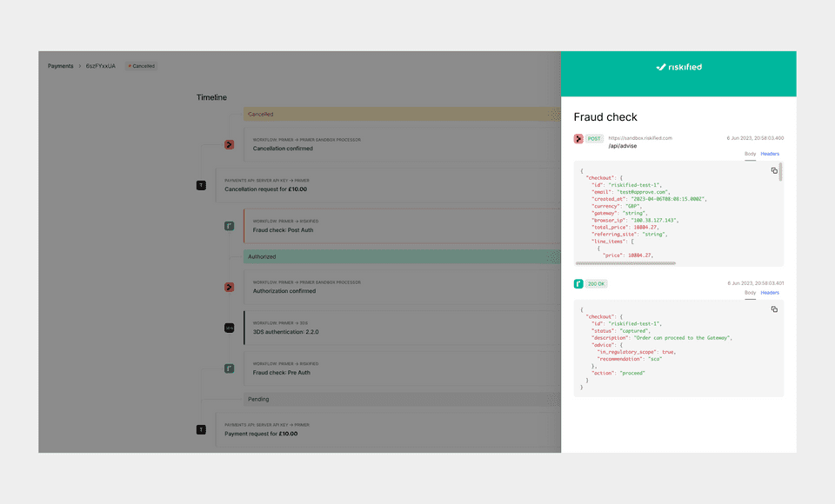This screenshot has width=835, height=504.
Task: Click the Authorized status bar in the timeline
Action: tap(402, 256)
